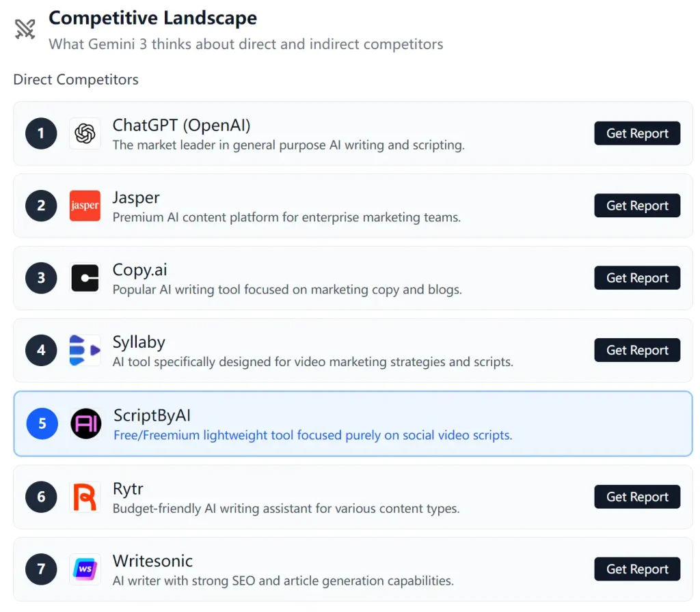The image size is (700, 612).
Task: Select the ScriptByAI logo
Action: pyautogui.click(x=85, y=424)
